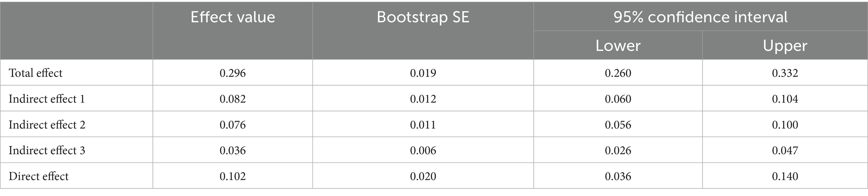This screenshot has width=868, height=196.
Task: Click the Total effect value 0.296
Action: [233, 73]
